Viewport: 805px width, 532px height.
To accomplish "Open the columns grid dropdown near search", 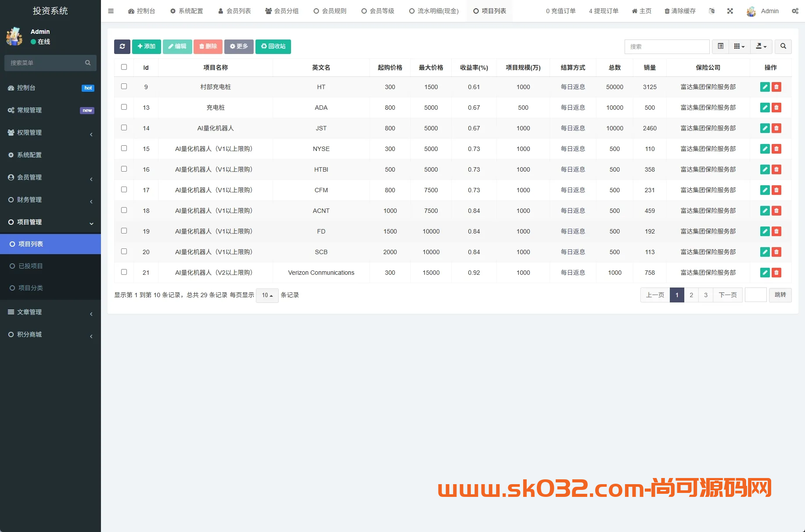I will coord(739,47).
